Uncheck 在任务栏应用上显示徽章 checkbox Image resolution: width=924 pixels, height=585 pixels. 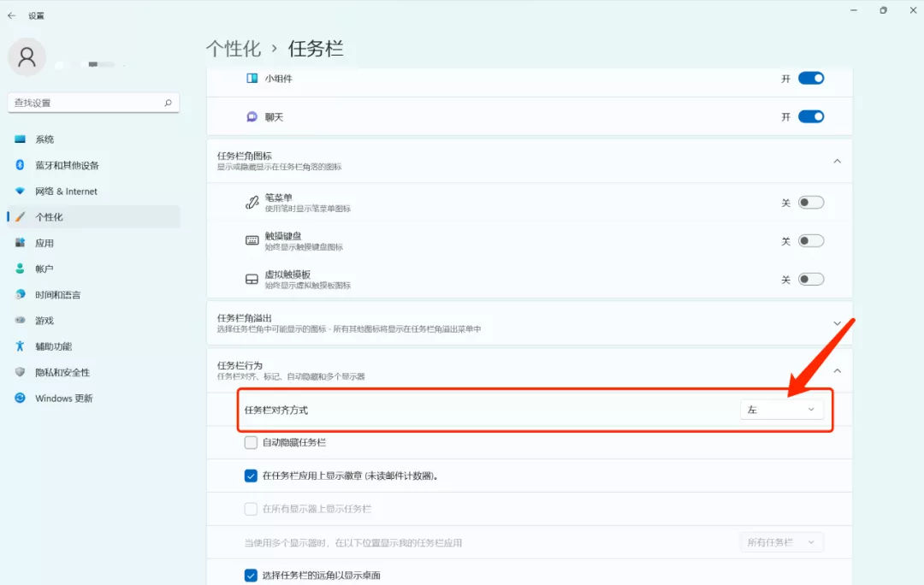click(251, 476)
